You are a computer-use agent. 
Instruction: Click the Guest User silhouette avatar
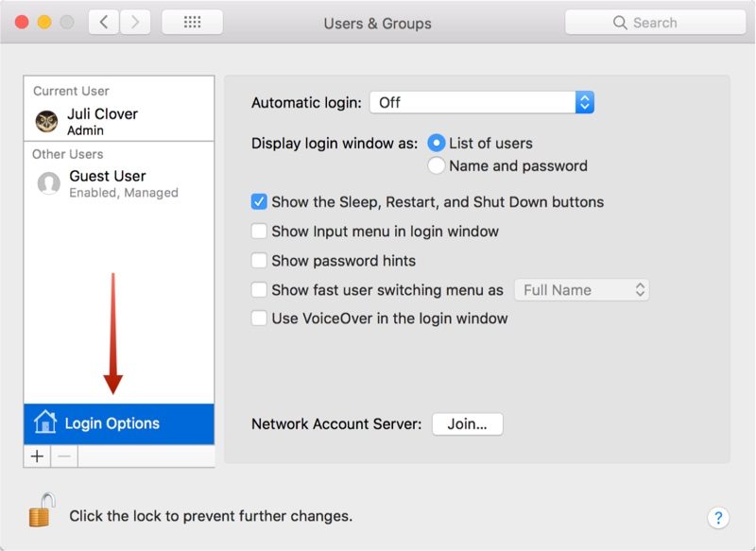[49, 183]
